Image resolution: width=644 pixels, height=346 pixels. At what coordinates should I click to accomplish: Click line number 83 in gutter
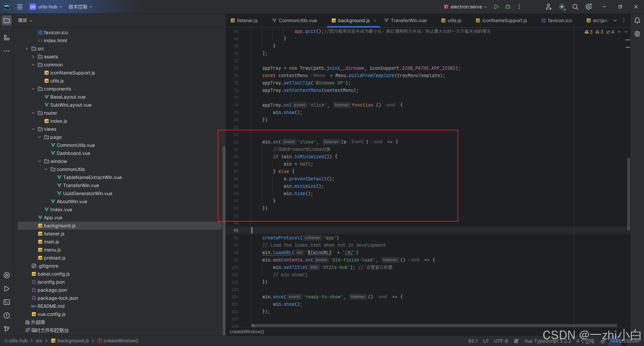coord(236,142)
